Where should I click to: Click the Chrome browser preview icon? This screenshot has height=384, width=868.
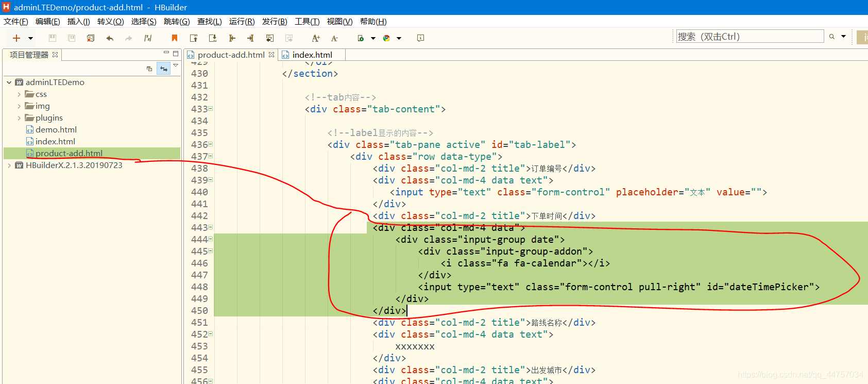[386, 38]
